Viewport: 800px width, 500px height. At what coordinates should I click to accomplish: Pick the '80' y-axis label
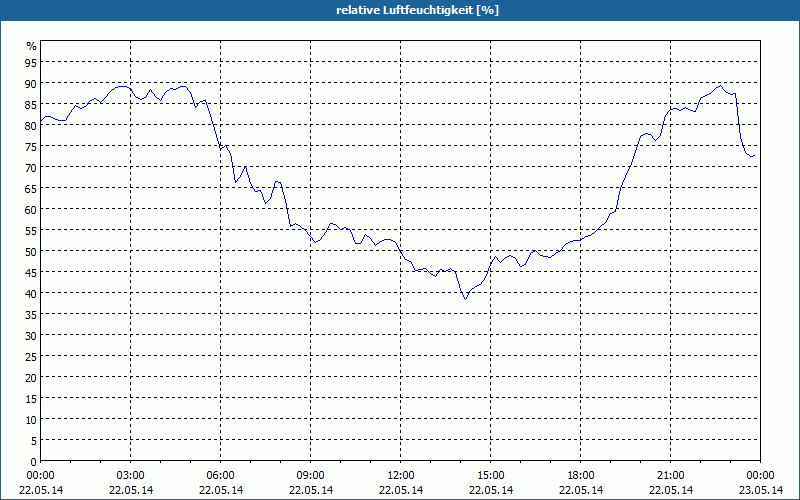pos(31,126)
